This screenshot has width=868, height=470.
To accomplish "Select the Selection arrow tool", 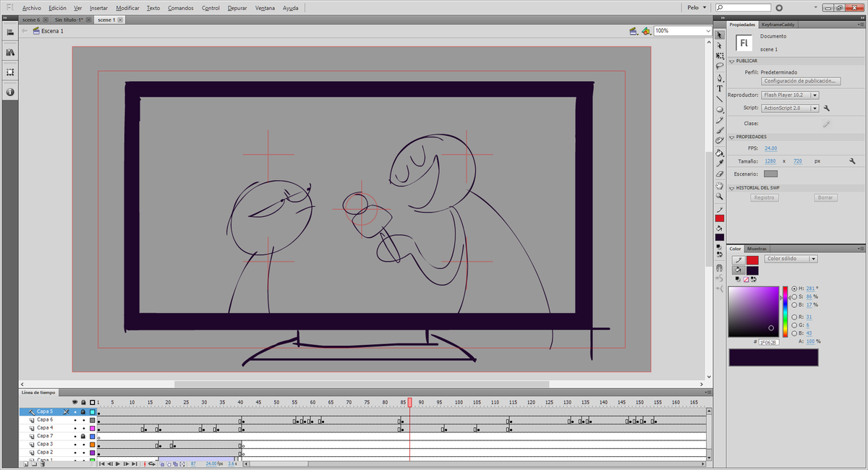I will point(719,35).
